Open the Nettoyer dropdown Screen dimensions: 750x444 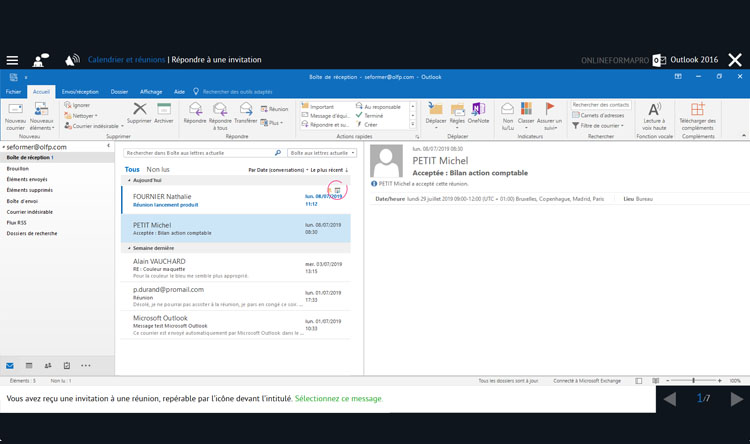point(81,116)
